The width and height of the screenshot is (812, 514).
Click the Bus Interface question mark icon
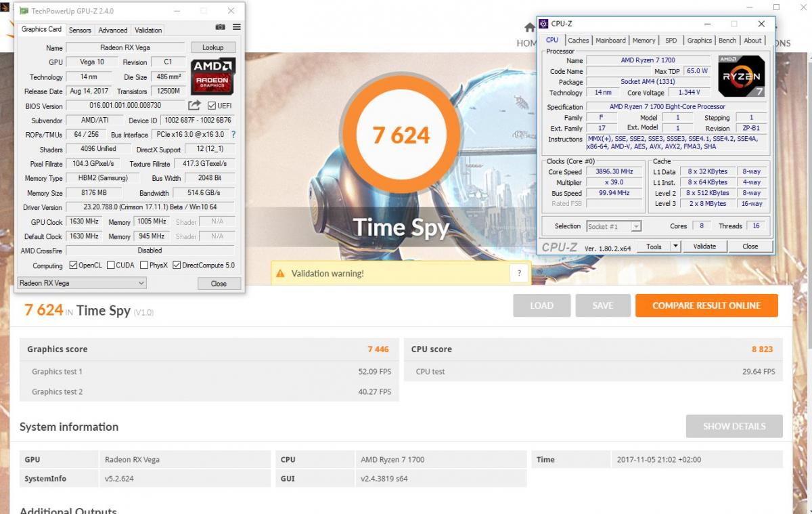click(x=233, y=135)
